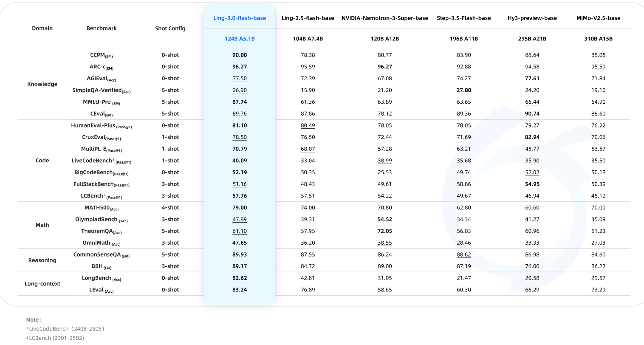Image resolution: width=644 pixels, height=345 pixels.
Task: Select the BBH benchmark name
Action: click(x=102, y=267)
